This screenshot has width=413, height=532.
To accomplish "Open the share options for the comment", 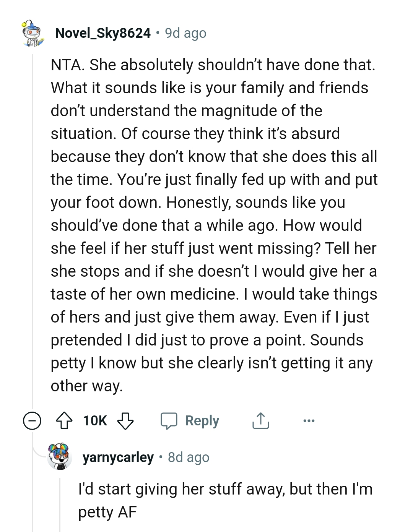I will (260, 420).
